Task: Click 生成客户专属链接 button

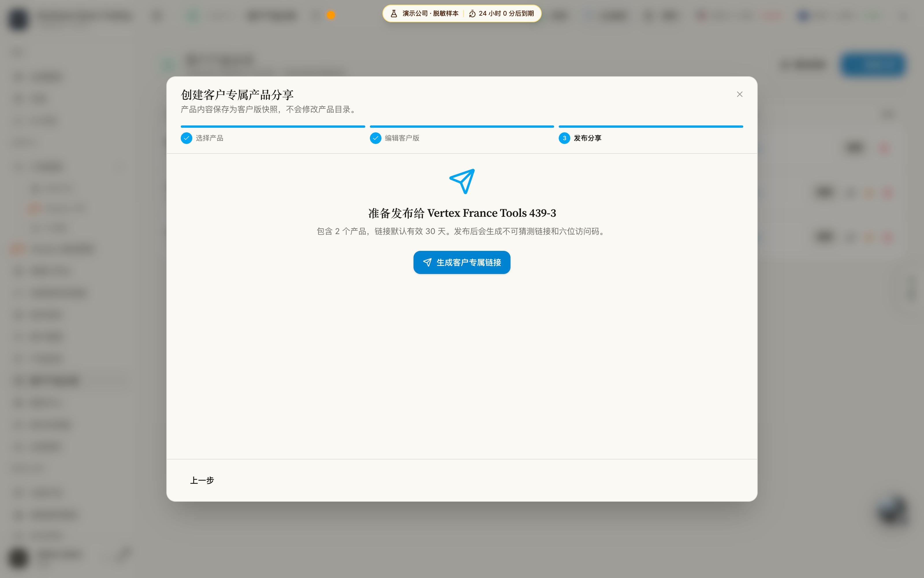Action: click(462, 262)
